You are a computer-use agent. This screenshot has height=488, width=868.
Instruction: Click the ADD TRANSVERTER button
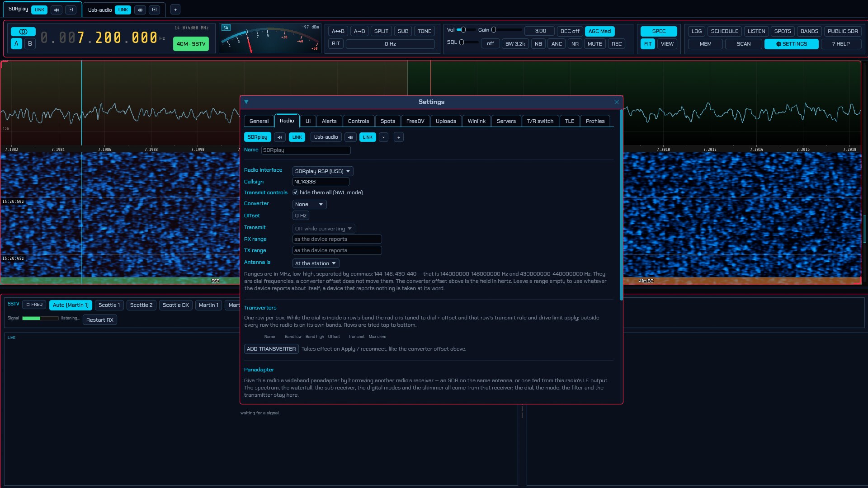[271, 349]
